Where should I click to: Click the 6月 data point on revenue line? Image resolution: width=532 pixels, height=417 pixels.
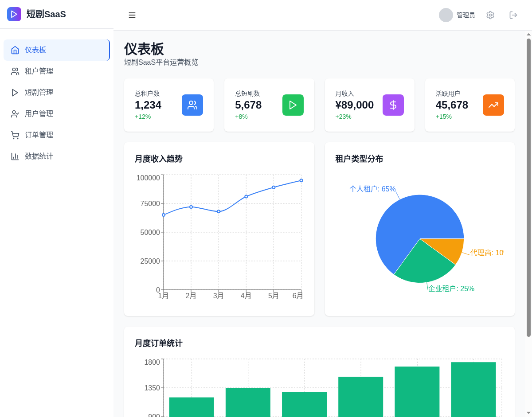click(x=301, y=180)
